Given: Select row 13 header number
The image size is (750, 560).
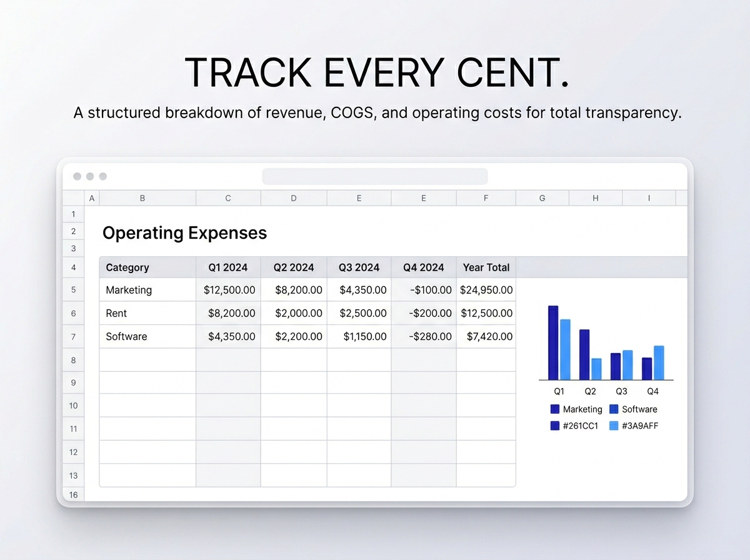Looking at the screenshot, I should pyautogui.click(x=73, y=476).
